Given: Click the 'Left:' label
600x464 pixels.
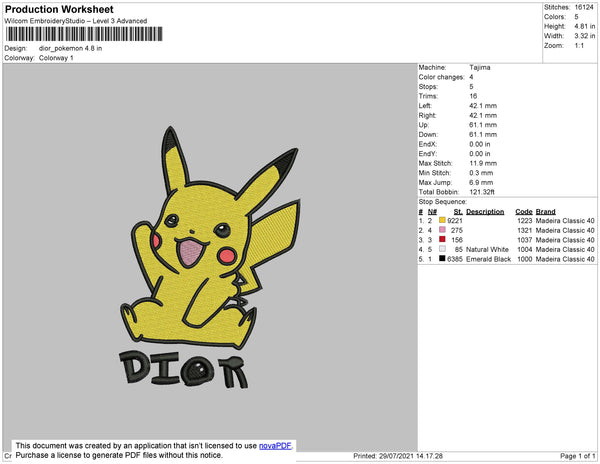Looking at the screenshot, I should [425, 106].
